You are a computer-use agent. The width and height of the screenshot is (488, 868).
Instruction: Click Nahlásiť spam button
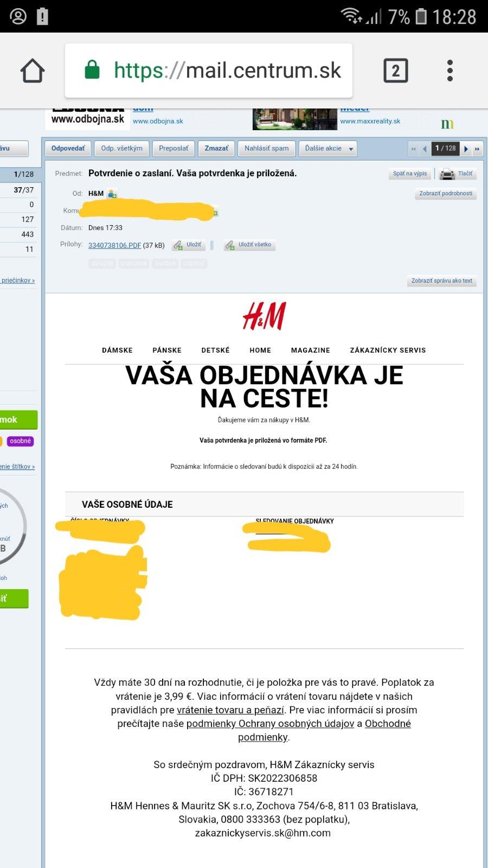(x=266, y=149)
